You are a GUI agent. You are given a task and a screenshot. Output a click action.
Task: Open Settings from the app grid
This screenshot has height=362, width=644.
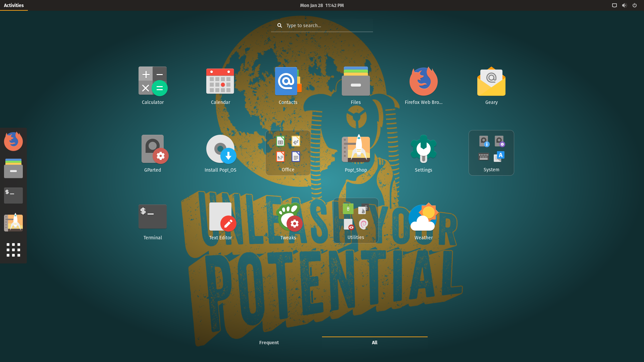(x=423, y=149)
